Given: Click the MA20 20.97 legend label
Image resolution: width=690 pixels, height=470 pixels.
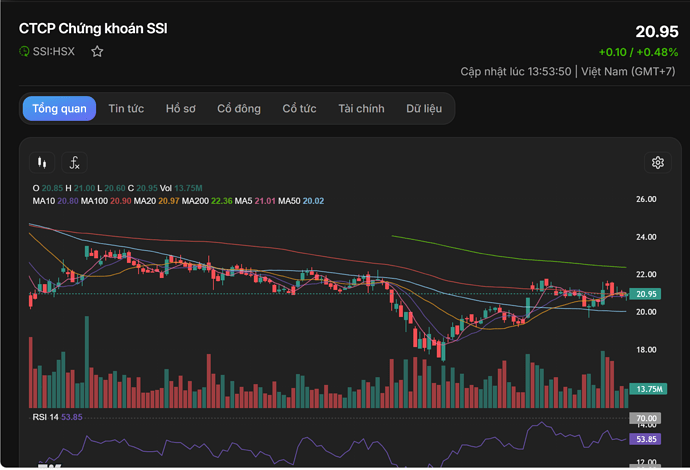Looking at the screenshot, I should coord(156,201).
